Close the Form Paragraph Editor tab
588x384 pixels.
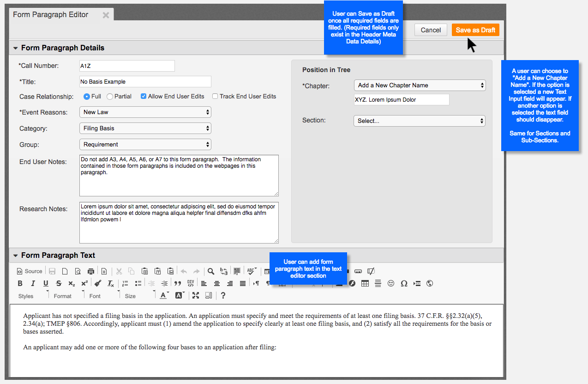click(x=106, y=15)
